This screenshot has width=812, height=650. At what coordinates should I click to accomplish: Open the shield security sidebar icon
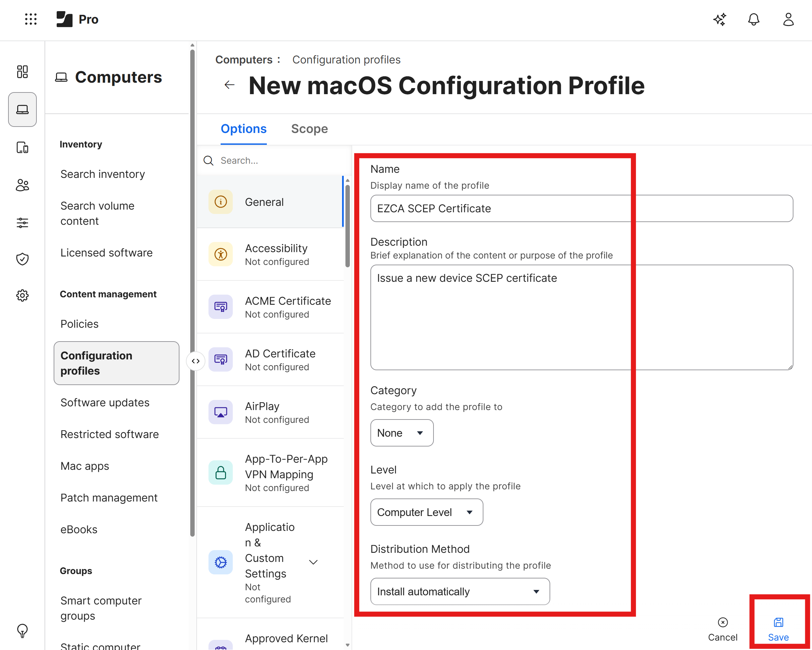tap(22, 259)
